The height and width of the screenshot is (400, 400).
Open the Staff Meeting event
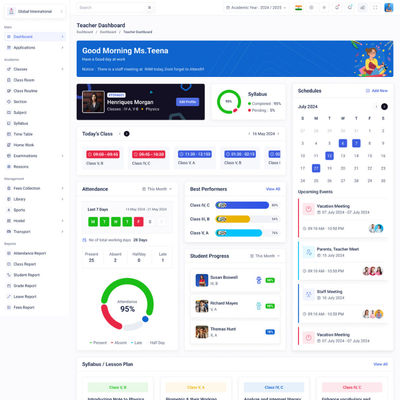coord(343,303)
